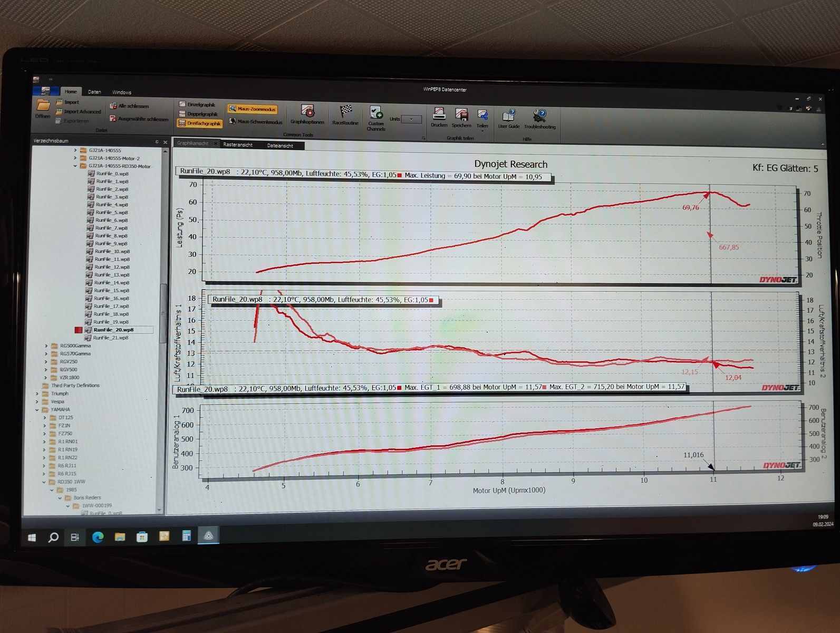Expand the Triumph folder in the tree

(x=37, y=394)
